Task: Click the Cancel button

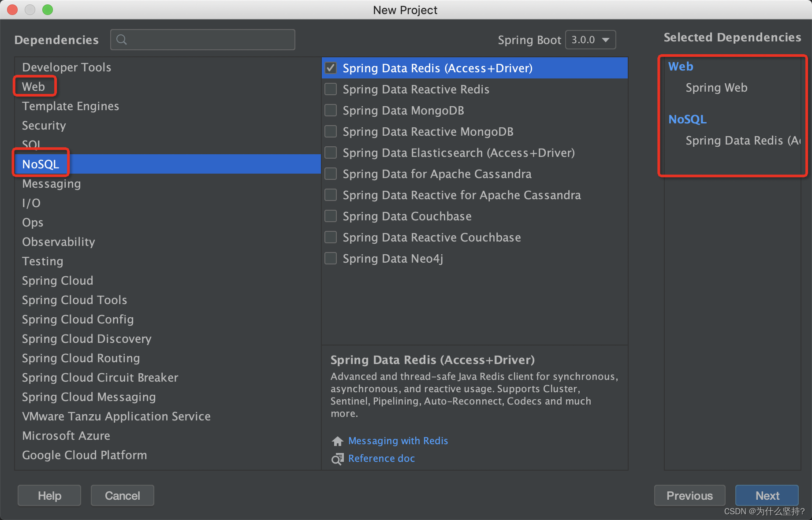Action: click(x=123, y=496)
